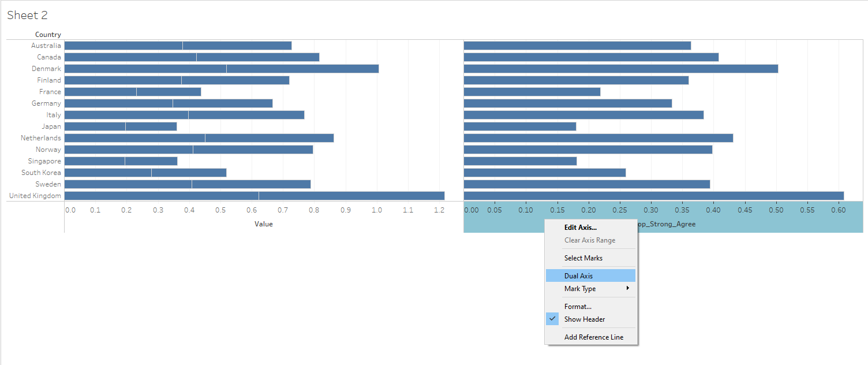Click the Value axis title

point(263,224)
